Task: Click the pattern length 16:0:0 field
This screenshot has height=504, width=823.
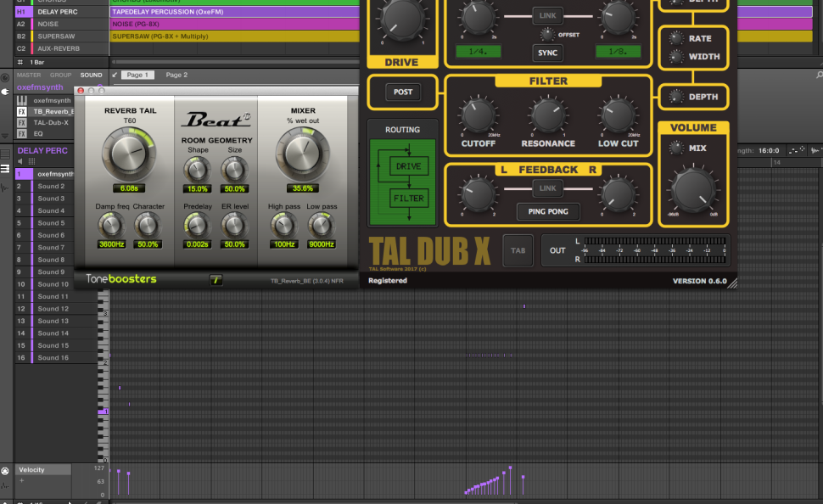Action: 769,151
